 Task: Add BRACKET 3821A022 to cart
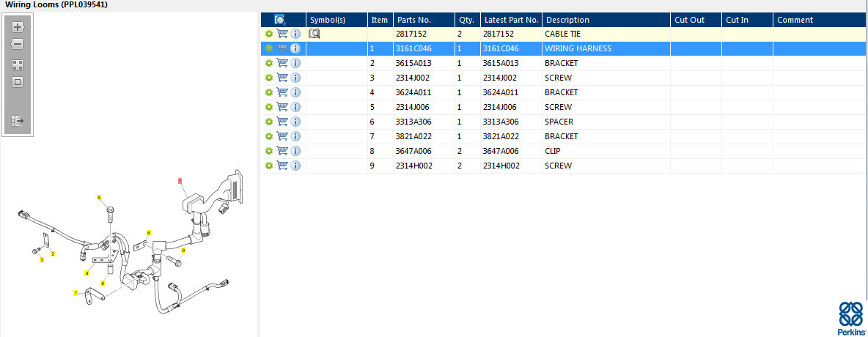pyautogui.click(x=282, y=136)
